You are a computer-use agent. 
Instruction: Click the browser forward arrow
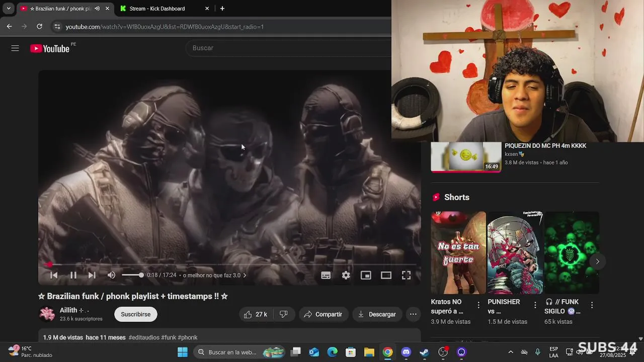[24, 27]
